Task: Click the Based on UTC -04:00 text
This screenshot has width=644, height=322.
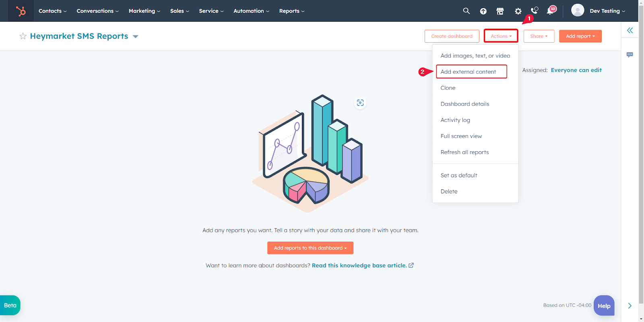Action: point(567,306)
